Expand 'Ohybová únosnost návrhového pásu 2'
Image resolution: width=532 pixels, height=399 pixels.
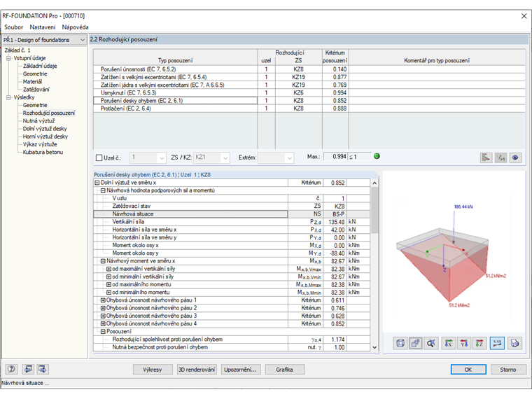point(103,308)
